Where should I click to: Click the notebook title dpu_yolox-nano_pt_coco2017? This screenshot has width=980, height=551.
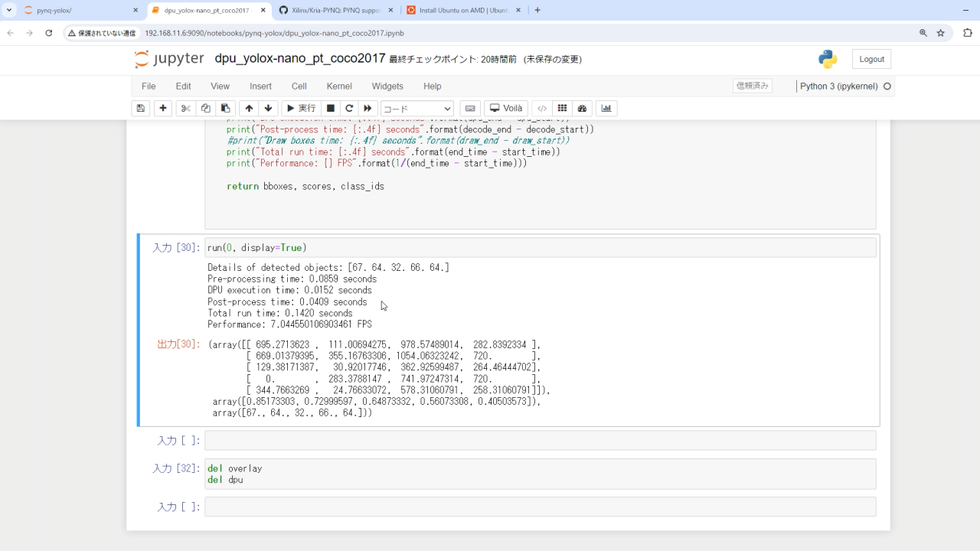tap(299, 59)
